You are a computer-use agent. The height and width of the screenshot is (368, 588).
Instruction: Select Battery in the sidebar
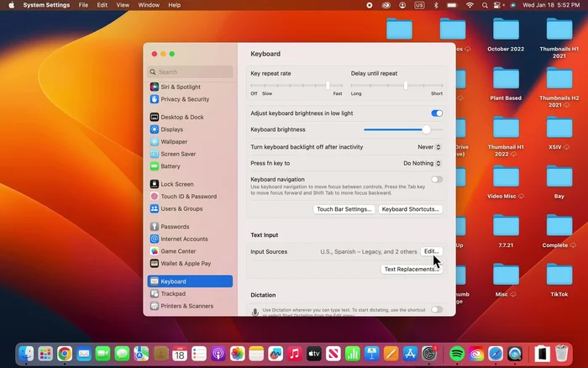(x=170, y=166)
